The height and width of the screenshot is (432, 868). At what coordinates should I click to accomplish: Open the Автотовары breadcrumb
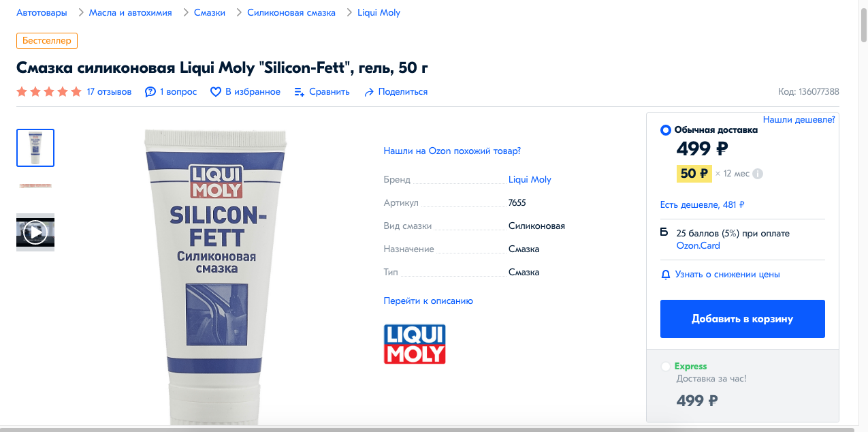coord(42,12)
